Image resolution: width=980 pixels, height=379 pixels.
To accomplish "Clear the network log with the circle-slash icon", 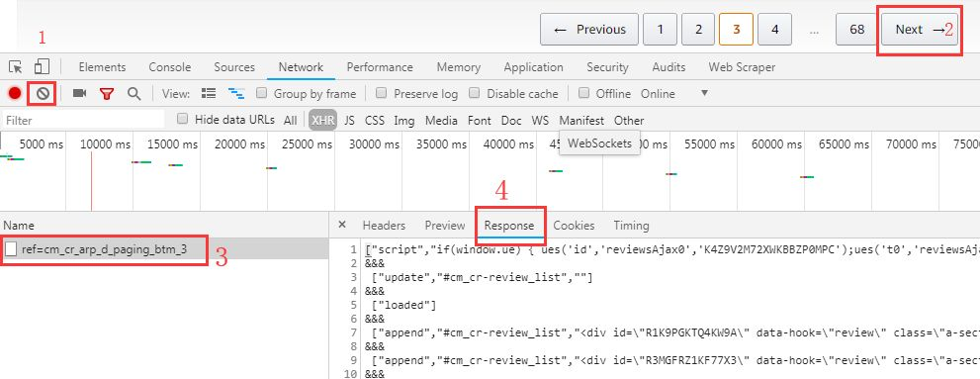I will tap(43, 94).
